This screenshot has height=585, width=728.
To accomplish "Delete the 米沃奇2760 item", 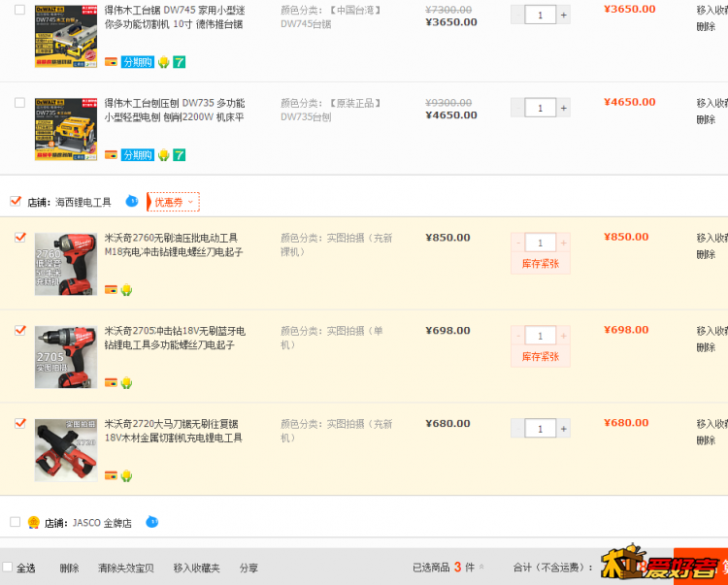I will point(706,254).
